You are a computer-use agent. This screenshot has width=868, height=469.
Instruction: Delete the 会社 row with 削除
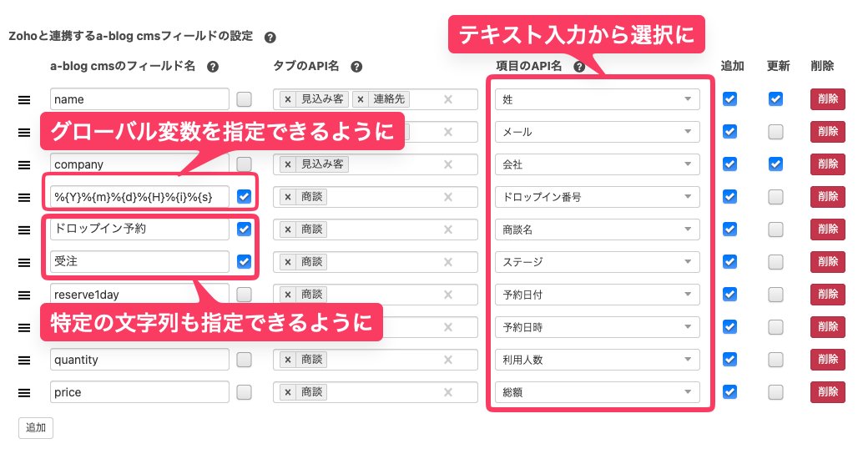[828, 164]
